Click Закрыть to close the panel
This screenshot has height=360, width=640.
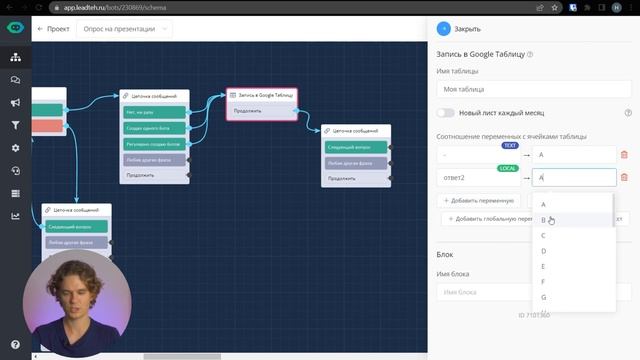pos(467,29)
